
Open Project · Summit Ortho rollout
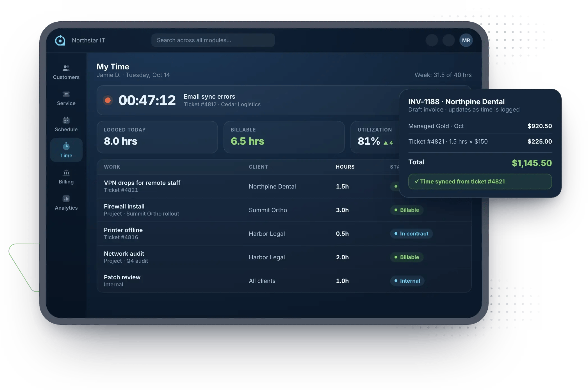142,214
